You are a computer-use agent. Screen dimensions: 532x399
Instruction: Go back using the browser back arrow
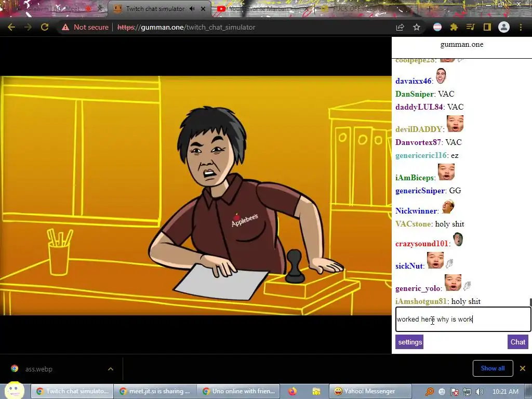pos(11,27)
